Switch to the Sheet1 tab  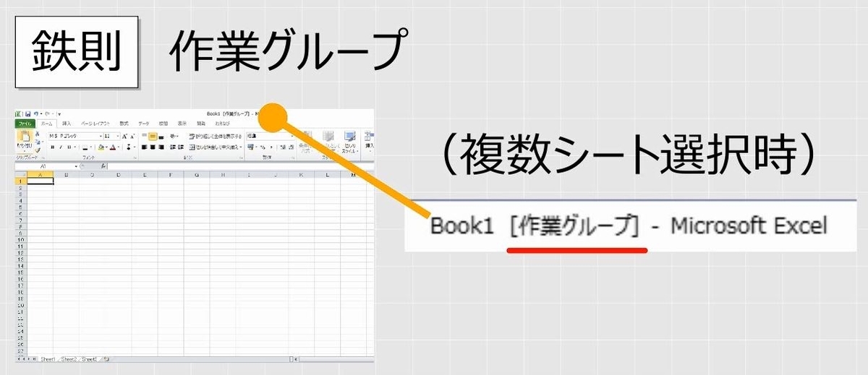[x=48, y=359]
